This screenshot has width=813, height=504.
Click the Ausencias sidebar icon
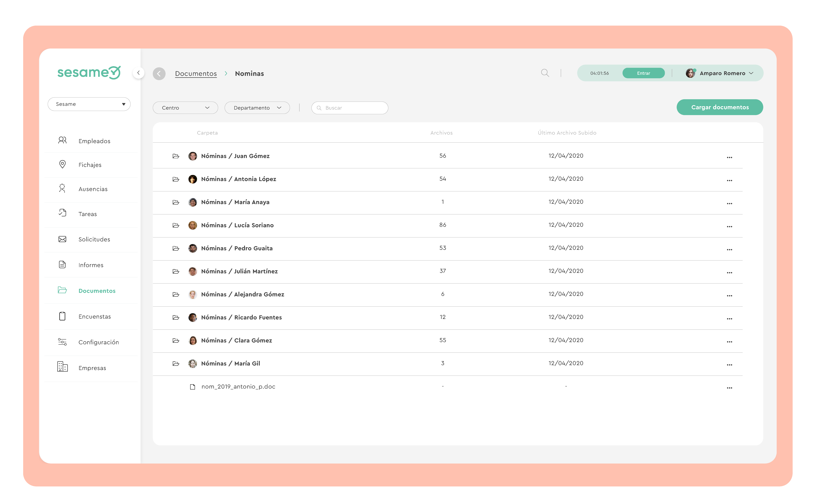pyautogui.click(x=62, y=188)
